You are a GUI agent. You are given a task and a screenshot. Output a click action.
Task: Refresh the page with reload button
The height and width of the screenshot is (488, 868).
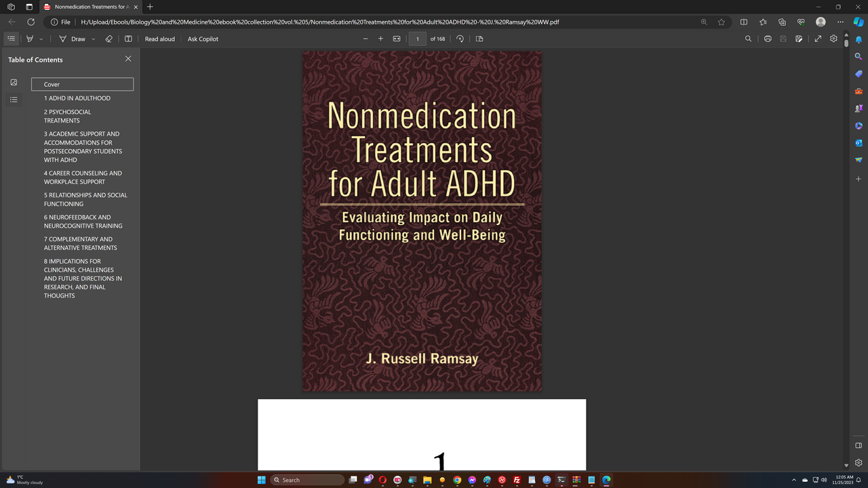(31, 22)
